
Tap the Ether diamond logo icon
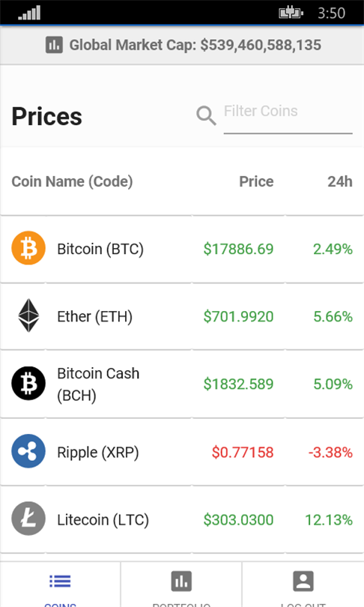point(28,315)
